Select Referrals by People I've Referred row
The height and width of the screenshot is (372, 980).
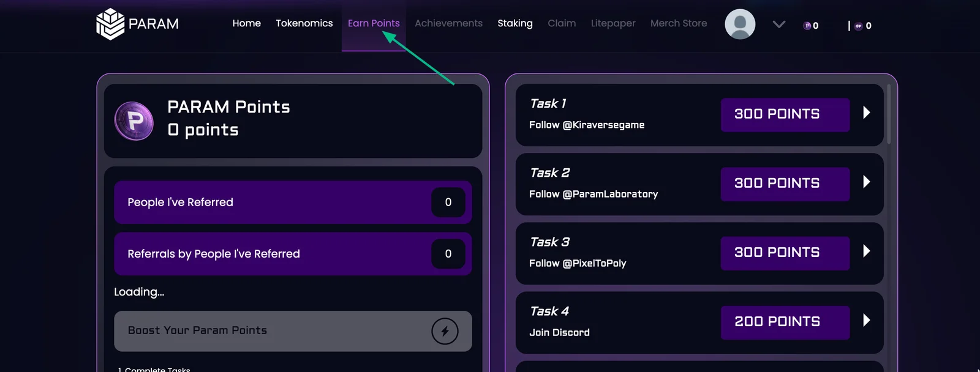pos(293,253)
